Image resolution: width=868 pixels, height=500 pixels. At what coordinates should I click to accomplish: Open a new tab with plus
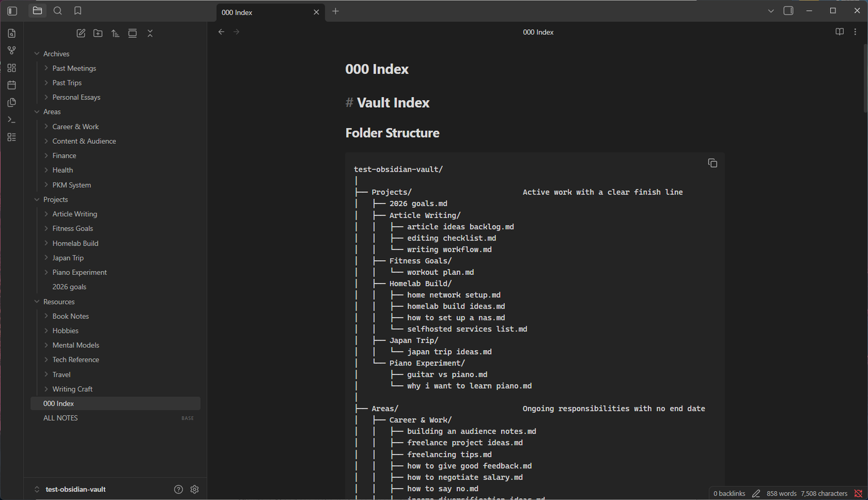point(335,11)
